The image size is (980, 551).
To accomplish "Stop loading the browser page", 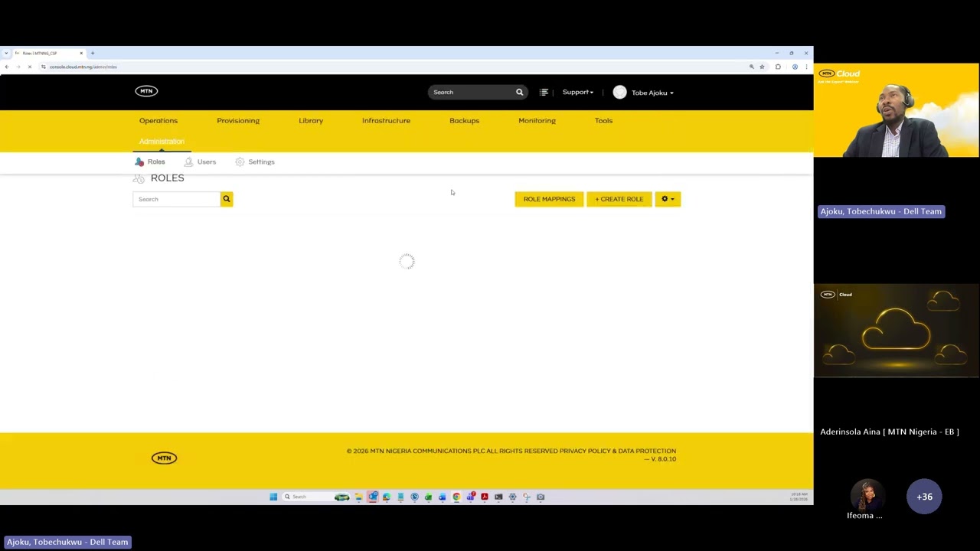I will click(x=30, y=67).
